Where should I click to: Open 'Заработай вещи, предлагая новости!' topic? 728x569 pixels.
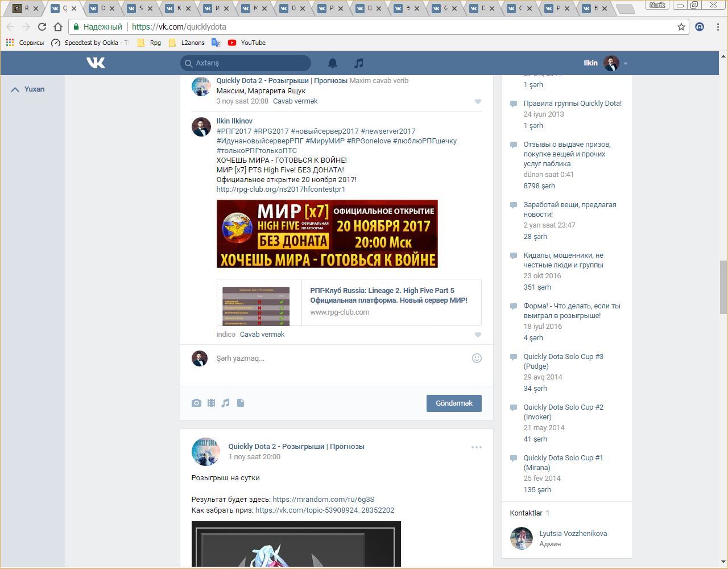(570, 209)
